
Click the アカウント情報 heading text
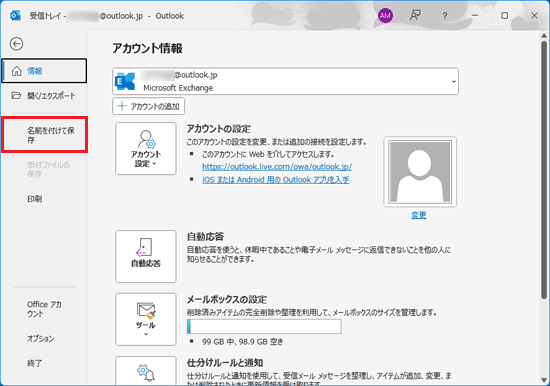(x=147, y=48)
